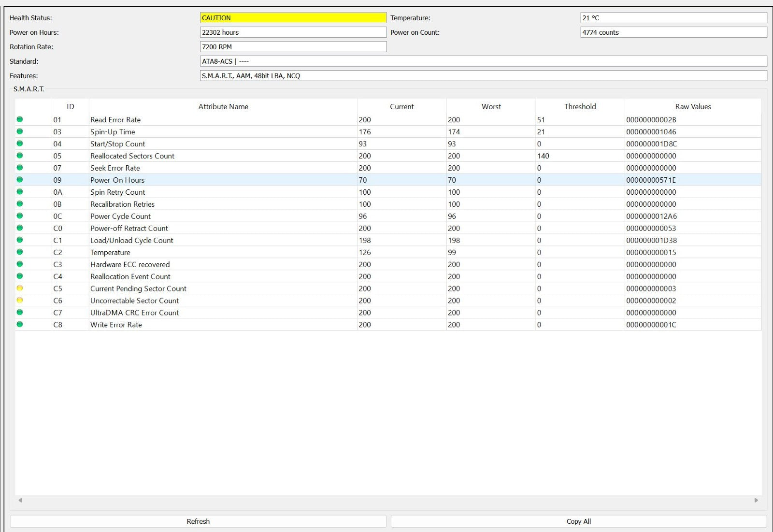Click the green status icon for Reallocated Sectors Count
773x532 pixels.
tap(20, 156)
